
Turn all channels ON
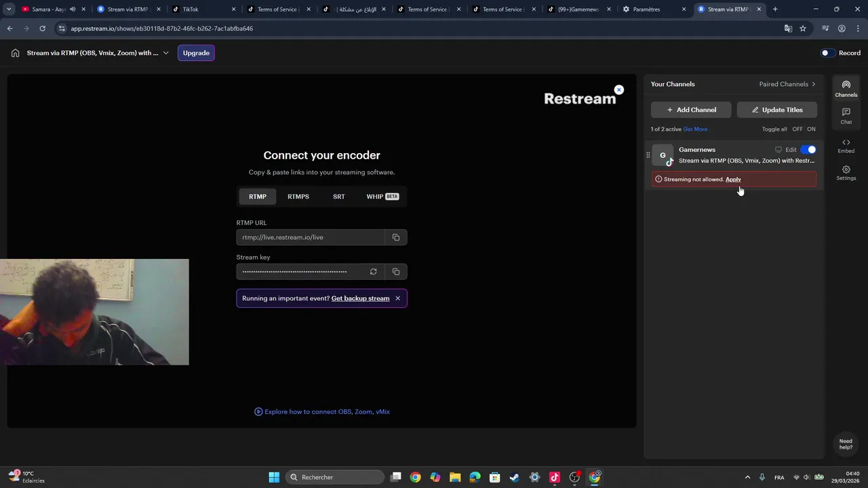[x=811, y=129]
